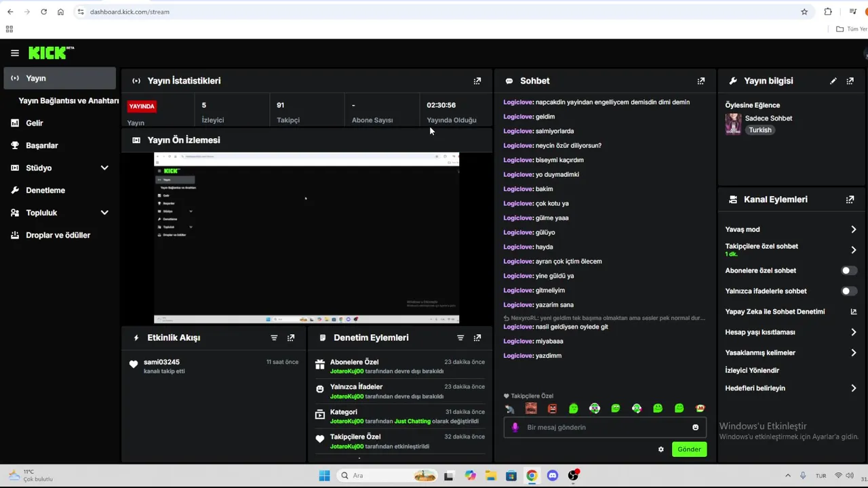Image resolution: width=868 pixels, height=488 pixels.
Task: Pop out the Kanal Eylemleri panel
Action: [850, 199]
